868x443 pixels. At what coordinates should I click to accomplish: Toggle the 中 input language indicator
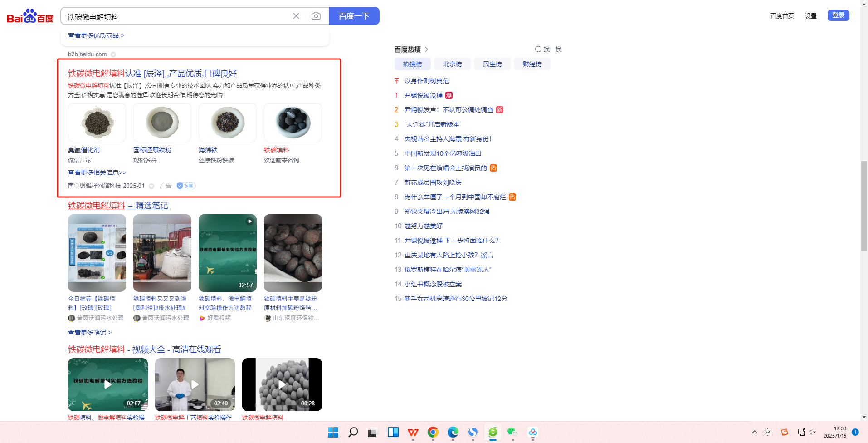[x=767, y=432]
